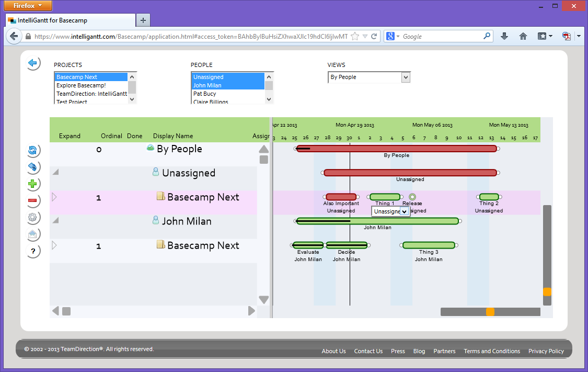588x372 pixels.
Task: Open the Firefox menu button dropdown
Action: [28, 6]
